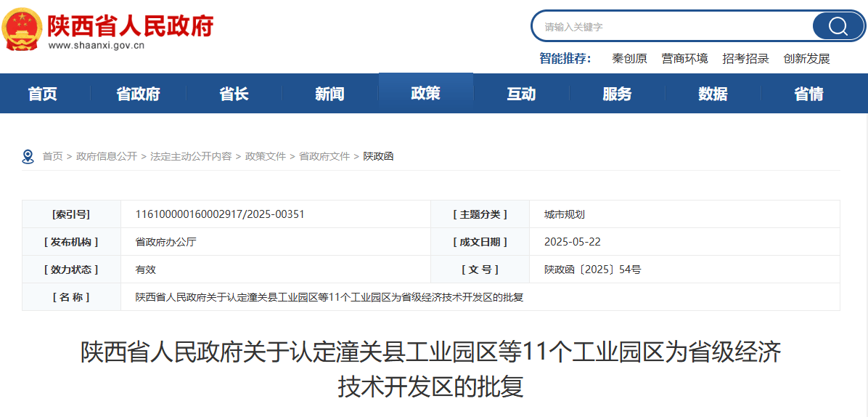Click 陕政函 in the breadcrumb
Viewport: 868px width, 417px height.
[x=378, y=157]
